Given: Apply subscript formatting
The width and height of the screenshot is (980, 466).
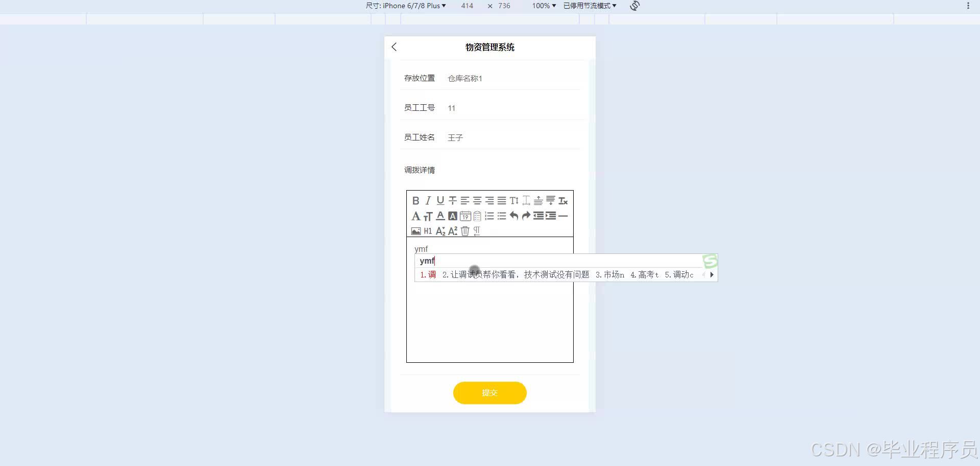Looking at the screenshot, I should point(440,231).
